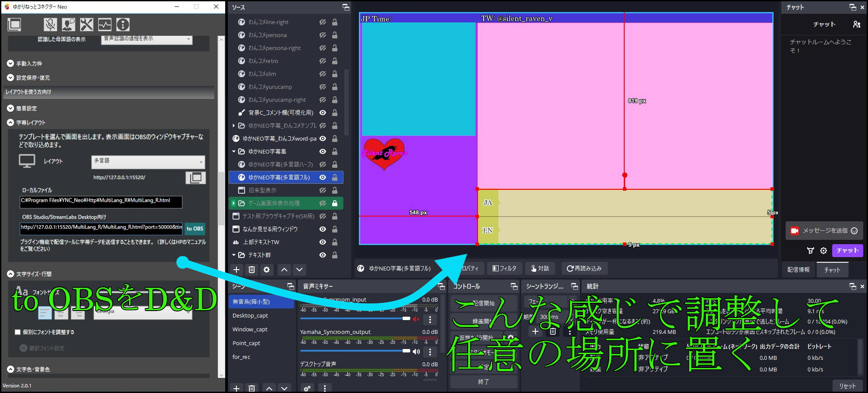Viewport: 868px width, 393px height.
Task: Click the open-window icon beside layout URL
Action: (x=195, y=178)
